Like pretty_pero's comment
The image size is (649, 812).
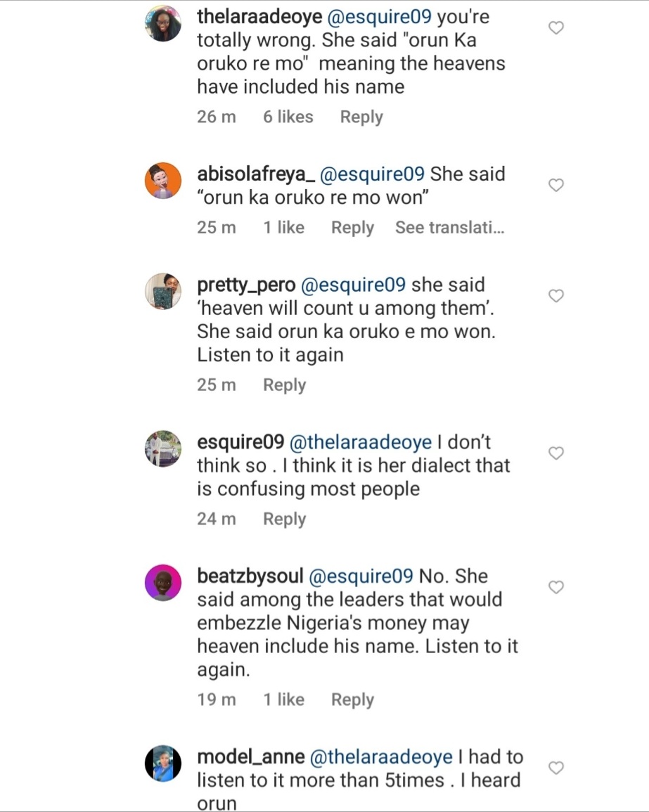pos(555,296)
